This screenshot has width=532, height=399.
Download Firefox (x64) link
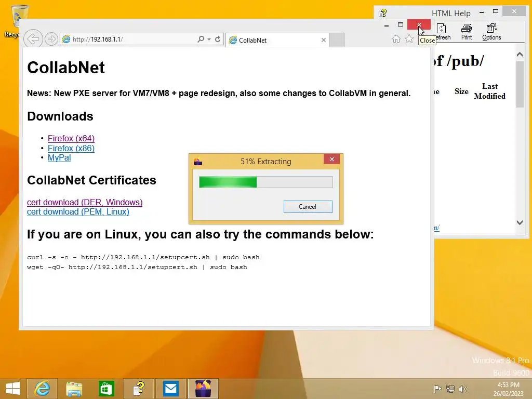(x=71, y=138)
